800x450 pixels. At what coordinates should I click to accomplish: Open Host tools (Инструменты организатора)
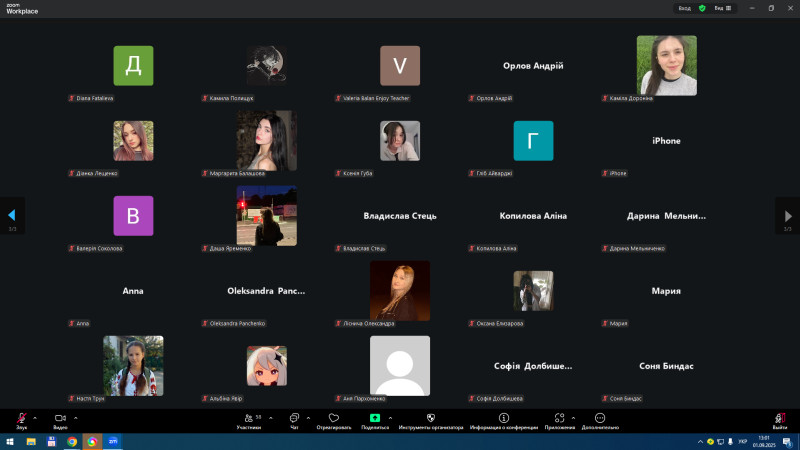click(430, 418)
